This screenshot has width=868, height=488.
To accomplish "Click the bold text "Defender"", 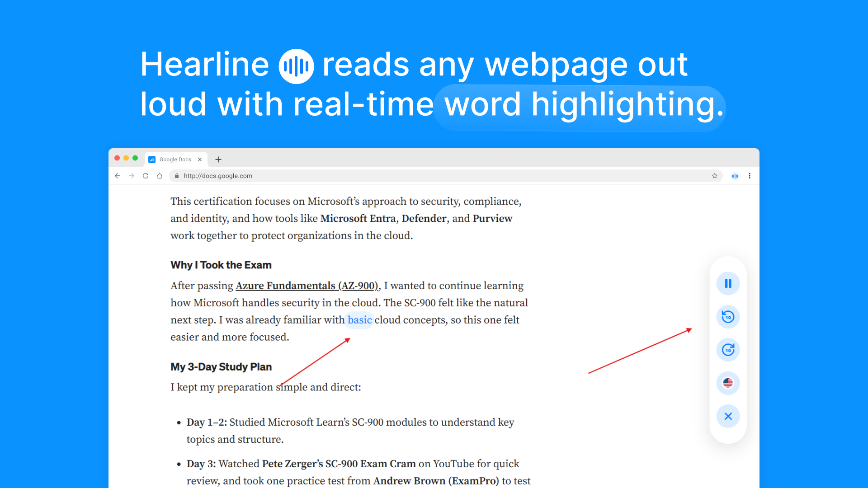I will [x=424, y=218].
